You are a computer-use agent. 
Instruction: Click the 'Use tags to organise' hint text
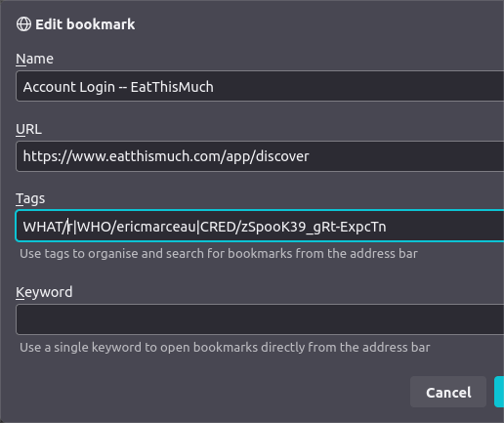[219, 254]
